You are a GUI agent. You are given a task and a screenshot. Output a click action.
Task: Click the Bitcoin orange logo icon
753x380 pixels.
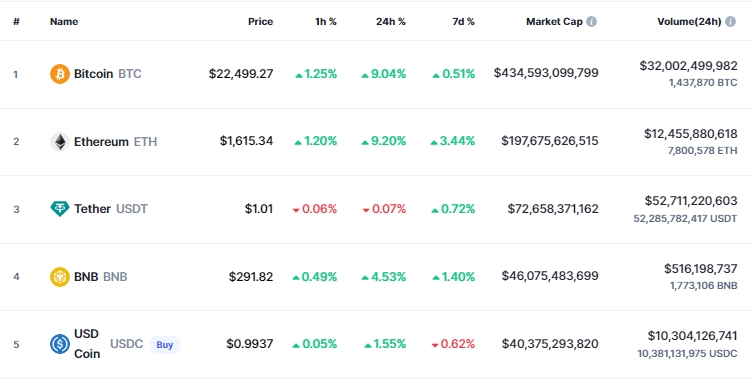click(60, 74)
